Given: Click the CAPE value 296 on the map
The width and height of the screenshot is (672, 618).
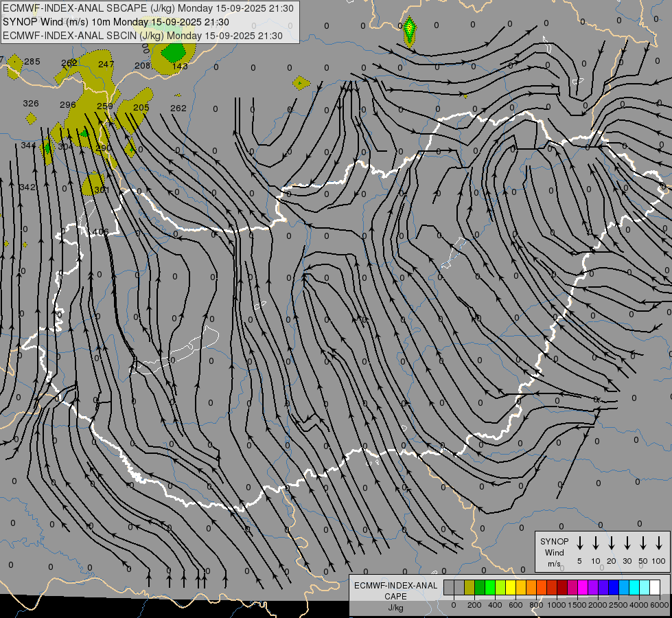Looking at the screenshot, I should (x=68, y=104).
